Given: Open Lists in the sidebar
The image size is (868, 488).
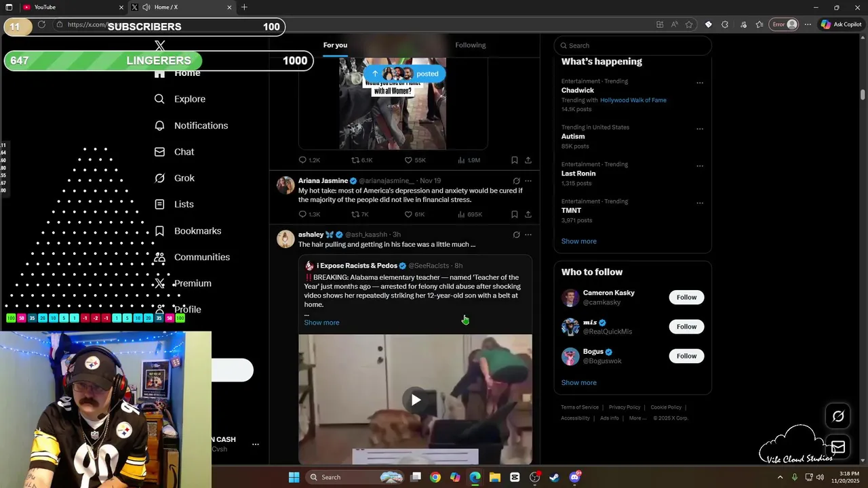Looking at the screenshot, I should point(174,204).
